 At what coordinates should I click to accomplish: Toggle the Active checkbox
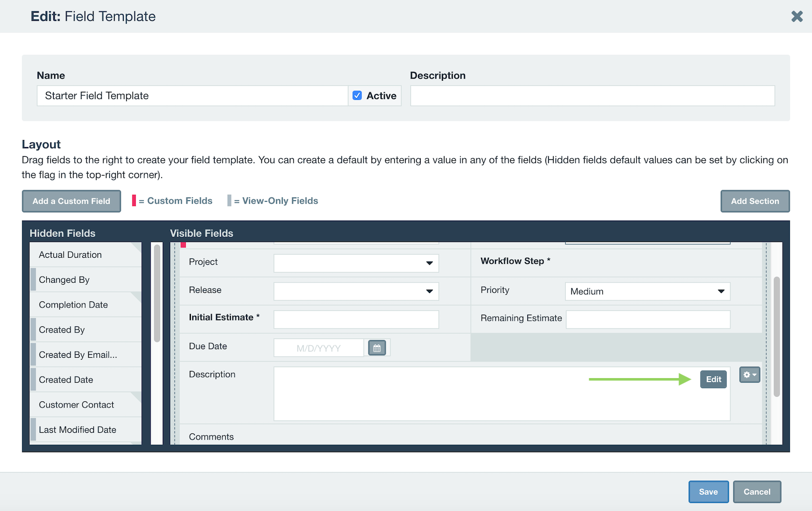pyautogui.click(x=357, y=95)
